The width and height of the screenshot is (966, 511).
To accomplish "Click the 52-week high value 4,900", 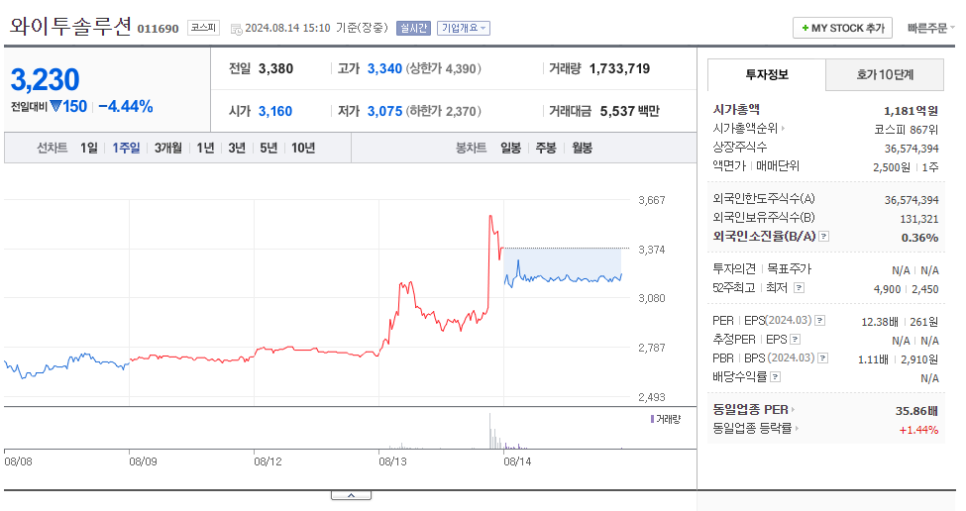I will 887,289.
